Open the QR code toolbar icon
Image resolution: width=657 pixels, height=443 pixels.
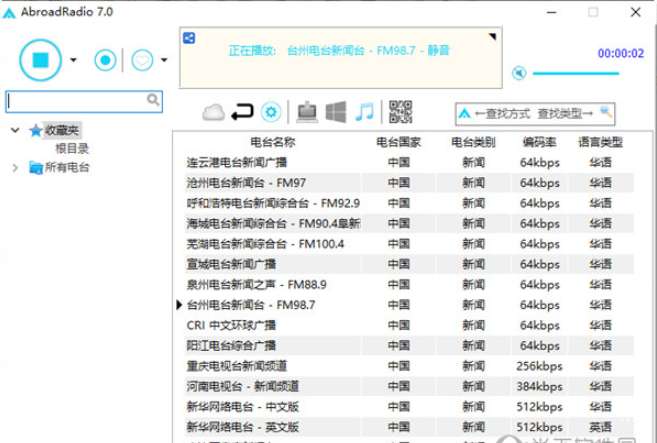[x=401, y=112]
